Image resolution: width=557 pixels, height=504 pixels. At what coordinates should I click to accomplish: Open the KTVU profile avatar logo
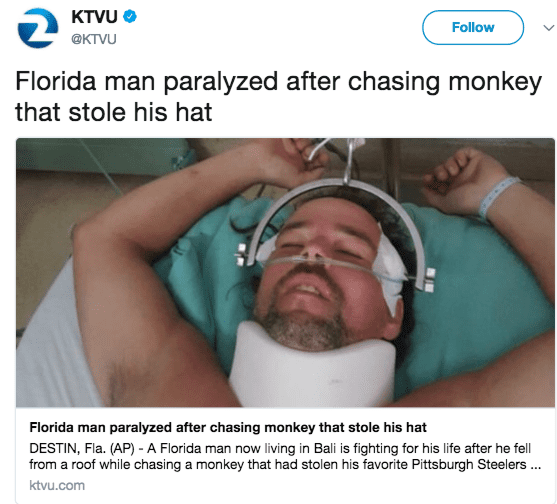[x=38, y=28]
